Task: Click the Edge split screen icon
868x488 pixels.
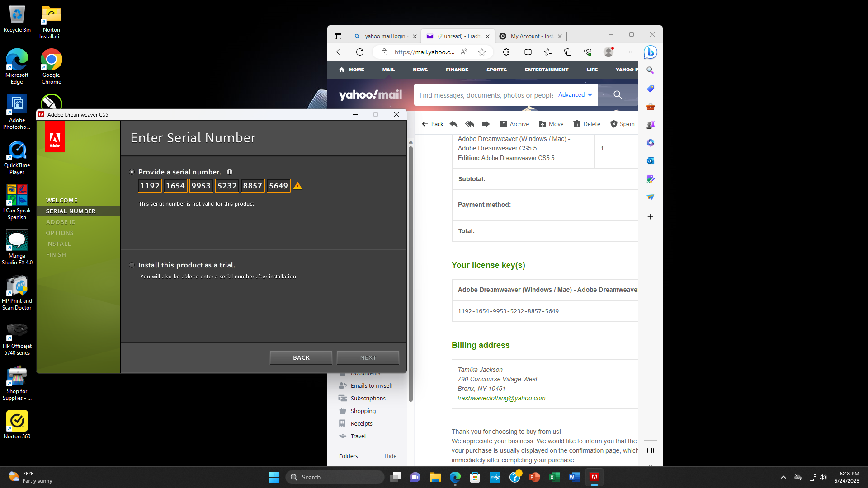Action: pyautogui.click(x=528, y=52)
